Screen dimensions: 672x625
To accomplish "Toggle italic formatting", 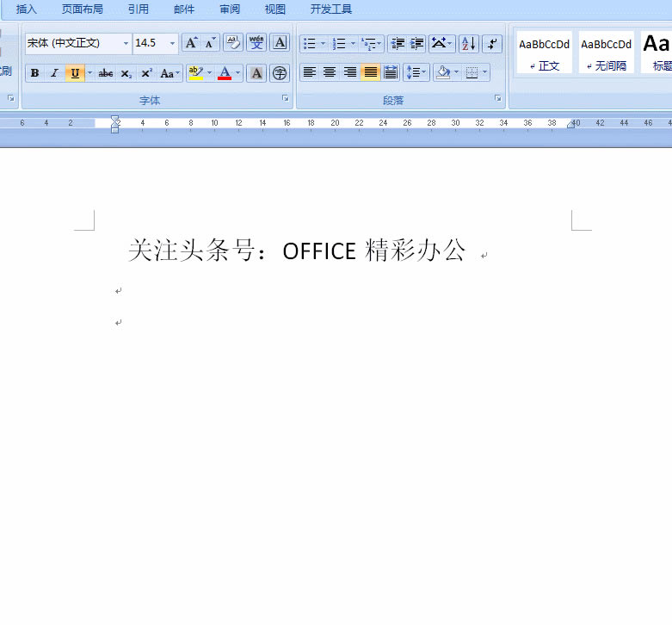I will coord(54,73).
